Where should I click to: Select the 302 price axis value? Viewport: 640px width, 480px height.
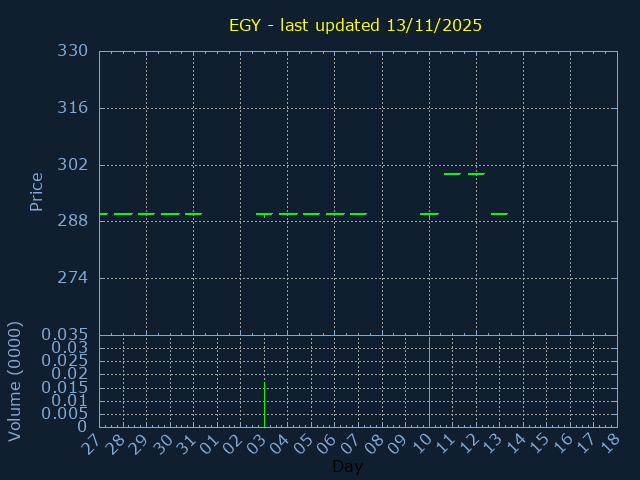(72, 165)
